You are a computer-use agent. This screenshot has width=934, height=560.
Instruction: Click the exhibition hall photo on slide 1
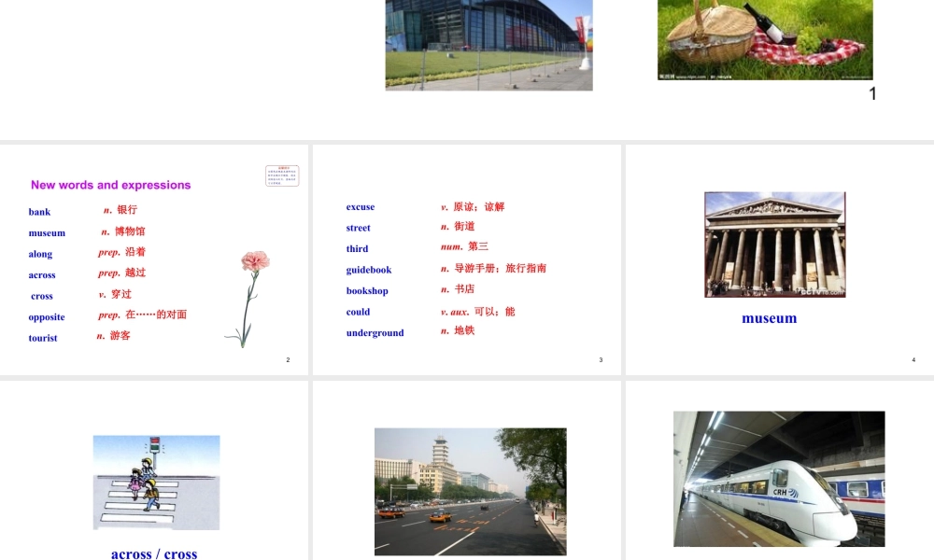488,45
